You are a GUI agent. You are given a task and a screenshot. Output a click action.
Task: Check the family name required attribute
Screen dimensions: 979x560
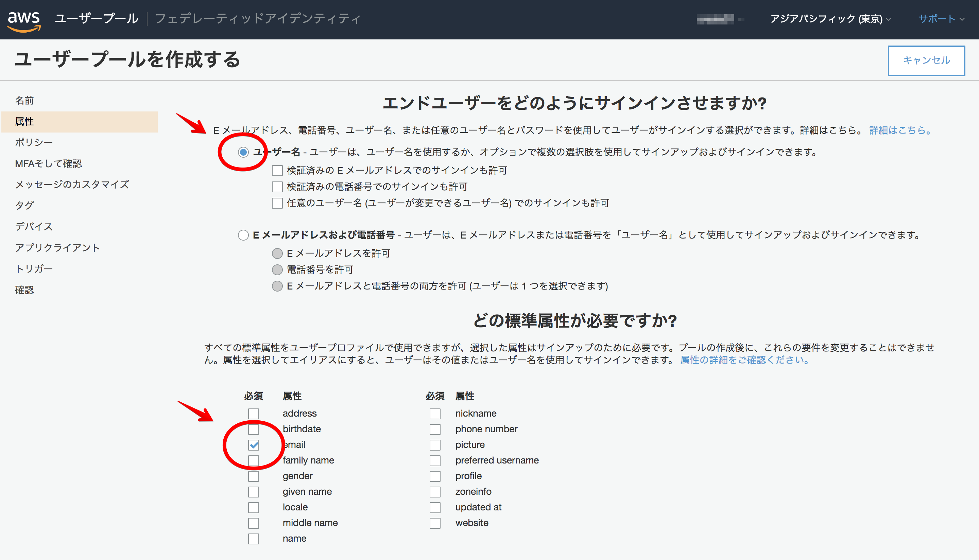[254, 461]
